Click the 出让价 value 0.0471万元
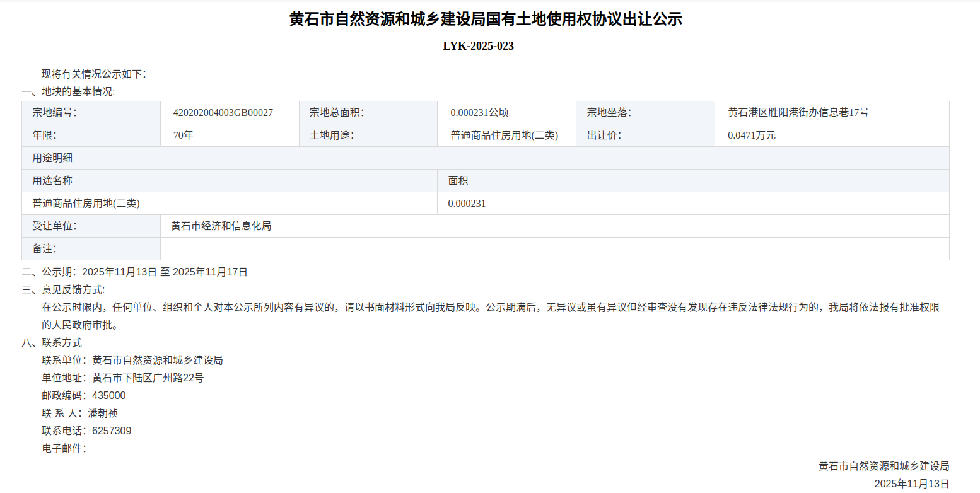The height and width of the screenshot is (493, 980). pos(752,136)
